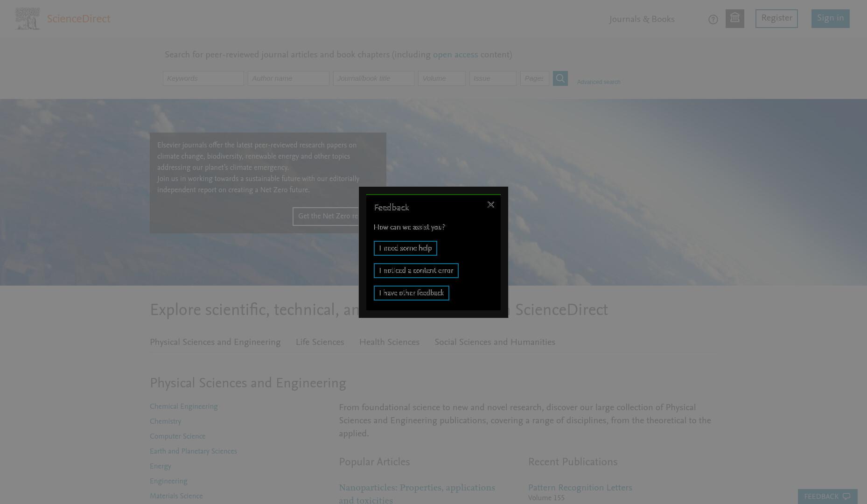This screenshot has height=504, width=867.
Task: Click the magnifier search icon button
Action: click(x=560, y=78)
